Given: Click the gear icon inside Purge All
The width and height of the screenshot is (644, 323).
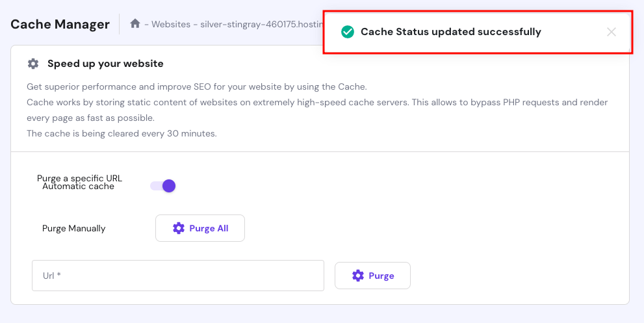Looking at the screenshot, I should [x=179, y=228].
